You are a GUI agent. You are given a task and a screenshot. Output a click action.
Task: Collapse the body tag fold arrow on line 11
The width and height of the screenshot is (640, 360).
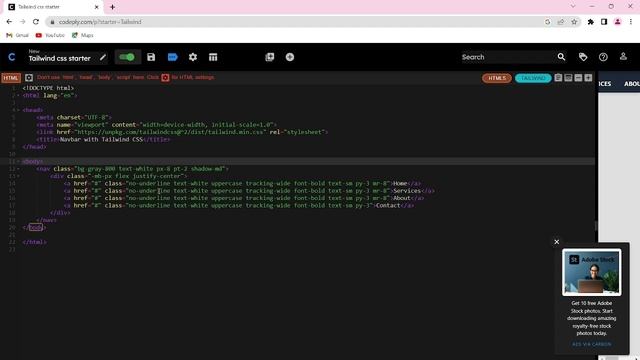click(18, 162)
